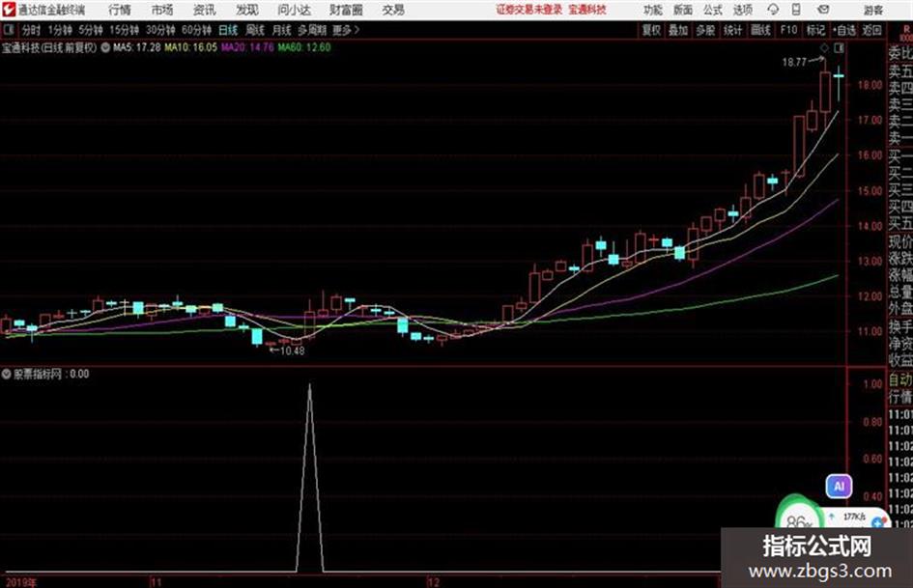
Task: Open the mail message icon
Action: [x=823, y=10]
